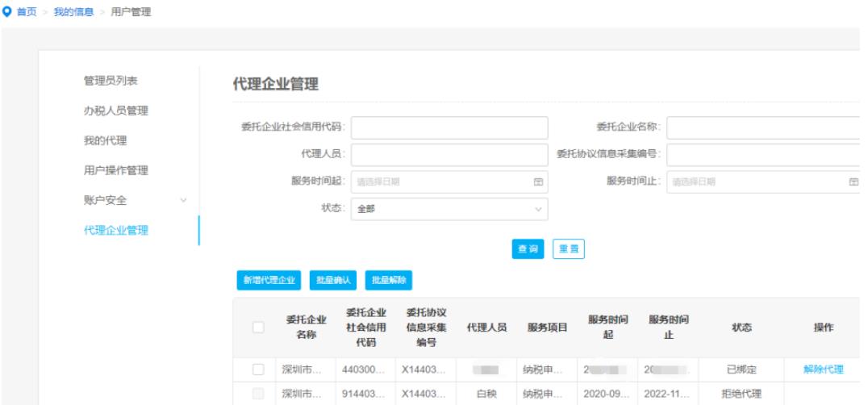The image size is (868, 405).
Task: Open the 状态 dropdown showing 全部
Action: (x=449, y=209)
